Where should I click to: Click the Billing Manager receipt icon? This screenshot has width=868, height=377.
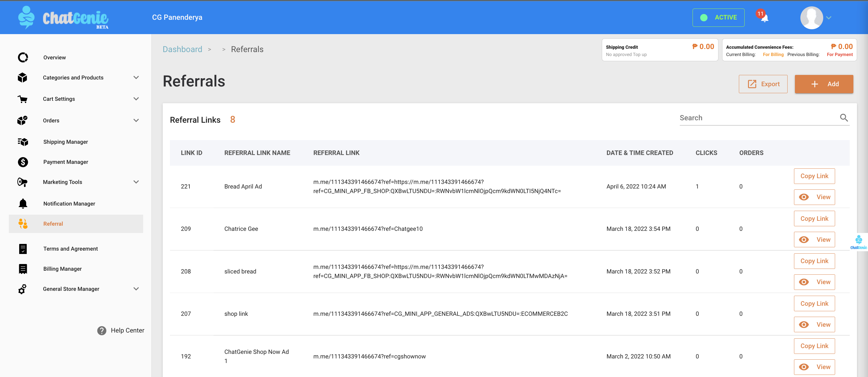tap(23, 269)
